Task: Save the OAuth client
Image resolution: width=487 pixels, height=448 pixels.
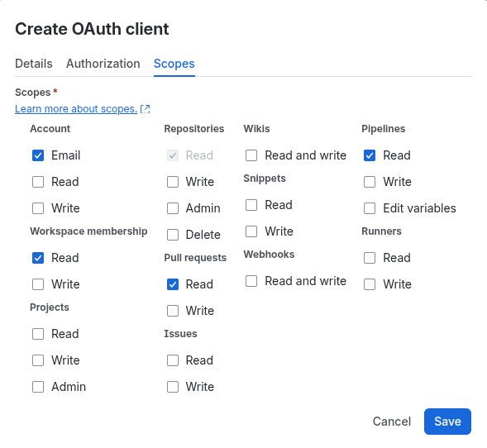Action: point(447,422)
